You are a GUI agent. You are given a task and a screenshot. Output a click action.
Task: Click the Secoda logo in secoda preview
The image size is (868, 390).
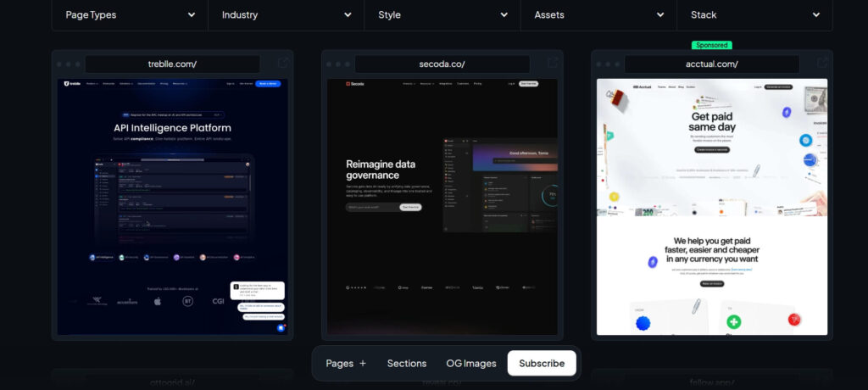[355, 84]
